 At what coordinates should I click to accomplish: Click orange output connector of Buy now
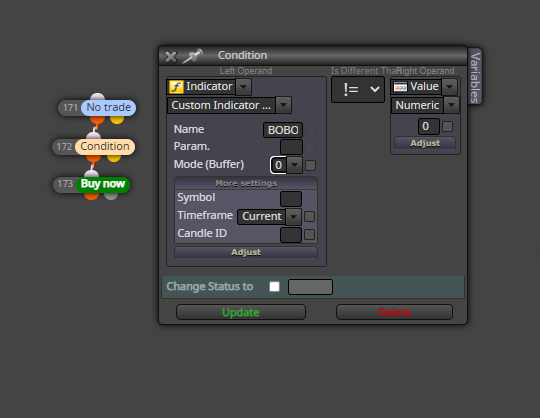tap(92, 196)
